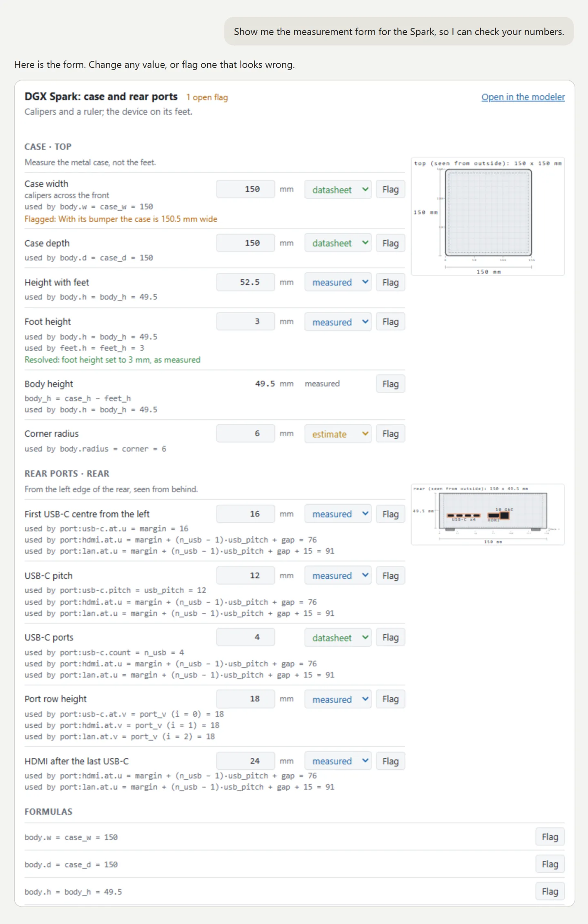The height and width of the screenshot is (924, 588).
Task: Expand the USB-C pitch source dropdown
Action: click(x=338, y=575)
